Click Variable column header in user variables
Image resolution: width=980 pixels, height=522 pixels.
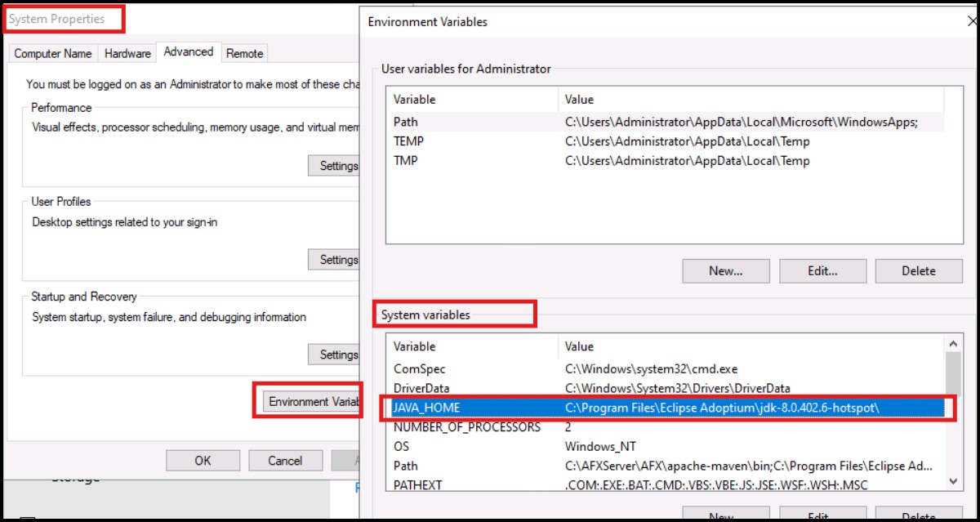click(472, 100)
